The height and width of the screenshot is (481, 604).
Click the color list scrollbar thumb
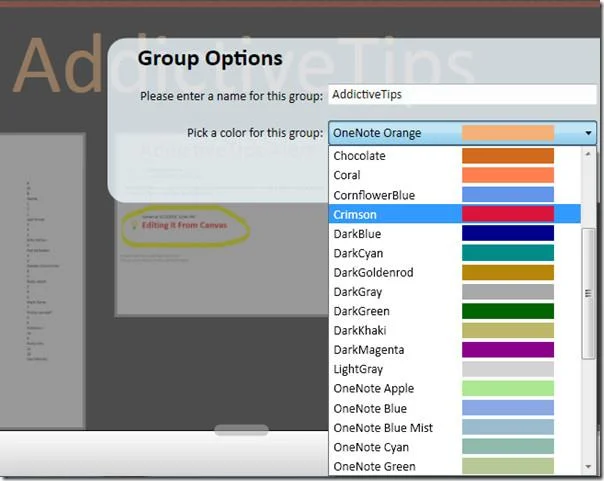point(588,293)
